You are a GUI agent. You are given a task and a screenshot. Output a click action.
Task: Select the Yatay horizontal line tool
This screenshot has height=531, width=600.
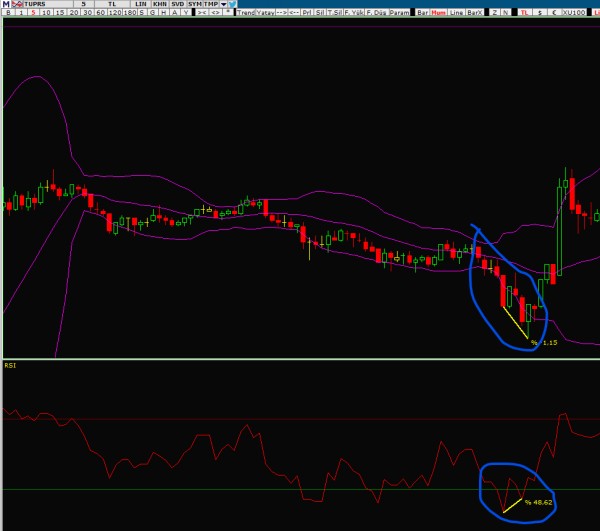[x=266, y=13]
